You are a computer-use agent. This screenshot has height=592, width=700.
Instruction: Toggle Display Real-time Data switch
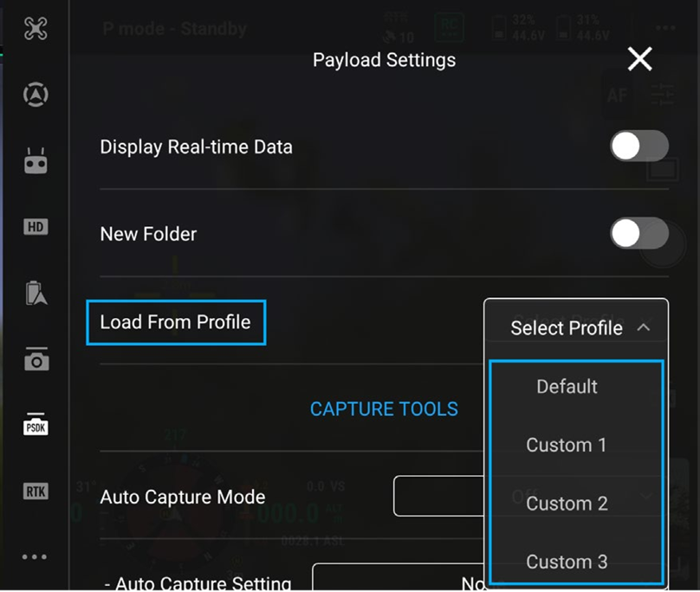[638, 146]
